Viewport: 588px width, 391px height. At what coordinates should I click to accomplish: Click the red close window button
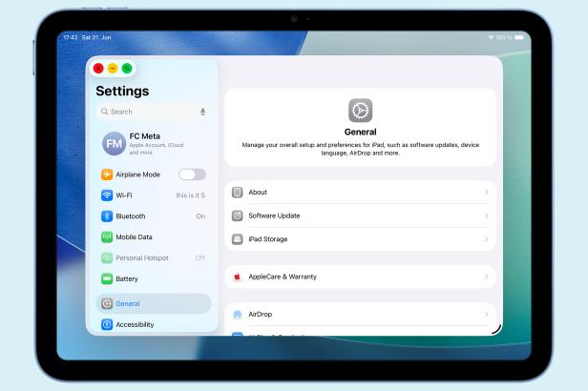pyautogui.click(x=98, y=69)
